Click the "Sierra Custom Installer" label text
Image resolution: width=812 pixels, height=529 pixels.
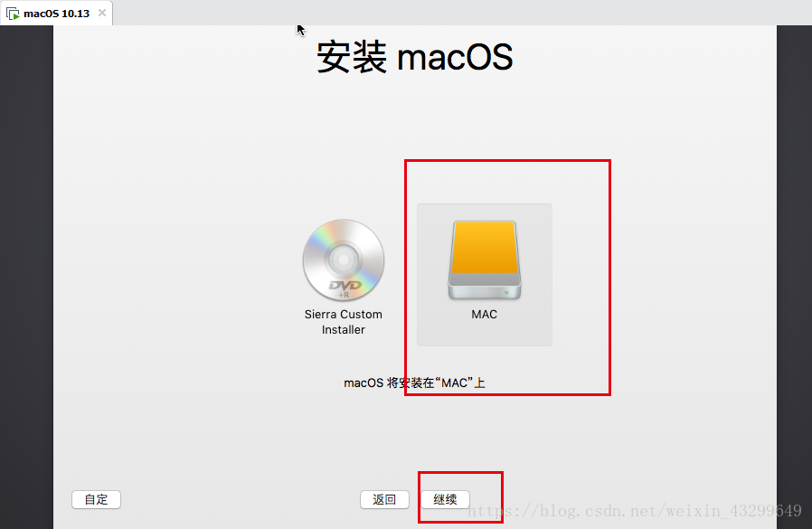[x=344, y=322]
